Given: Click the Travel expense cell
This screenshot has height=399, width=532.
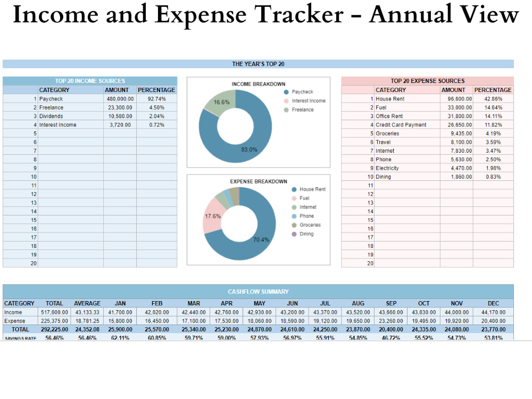Looking at the screenshot, I should 407,142.
